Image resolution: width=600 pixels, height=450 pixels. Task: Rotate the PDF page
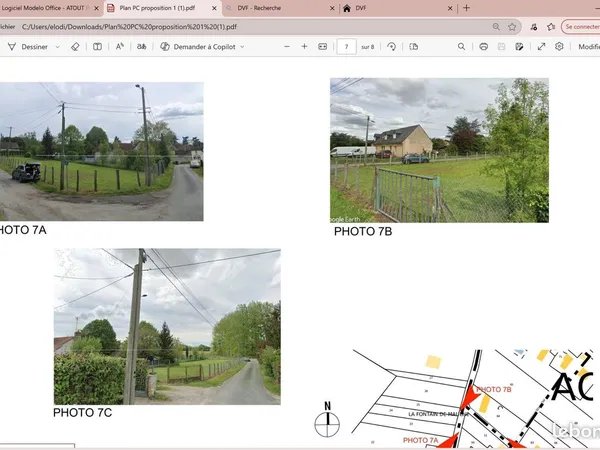coord(391,47)
